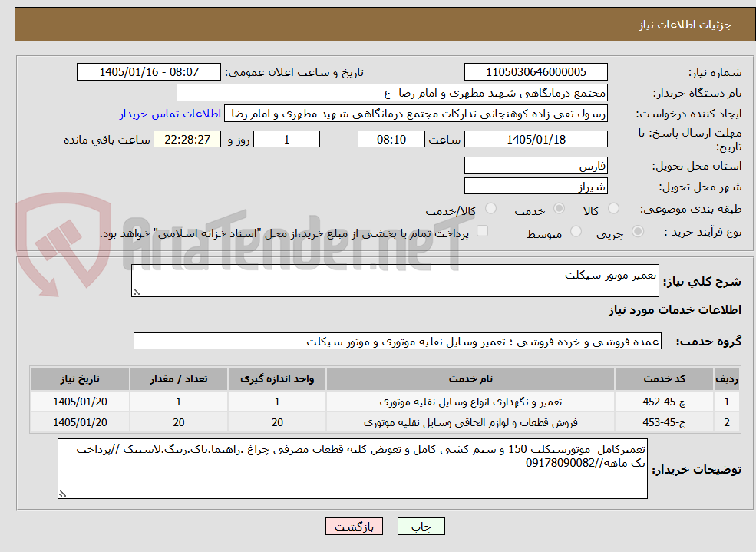Click the جزئیات اطلاعات نیاز header title
This screenshot has width=756, height=552.
[685, 25]
